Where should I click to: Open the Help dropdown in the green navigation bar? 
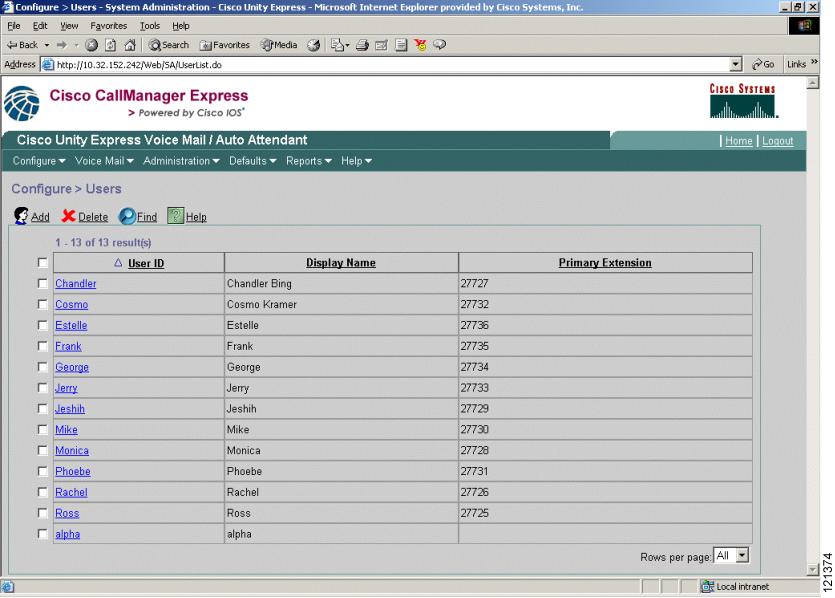point(356,161)
